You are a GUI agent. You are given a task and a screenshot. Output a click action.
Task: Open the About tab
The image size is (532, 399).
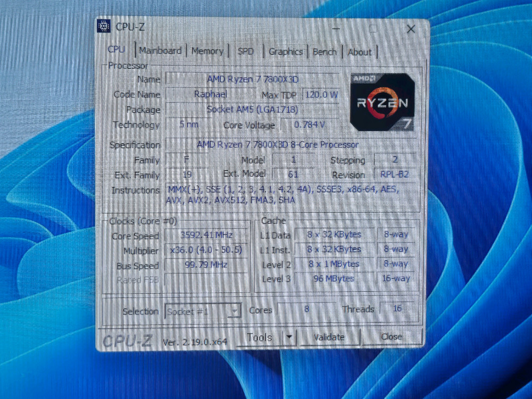coord(360,52)
